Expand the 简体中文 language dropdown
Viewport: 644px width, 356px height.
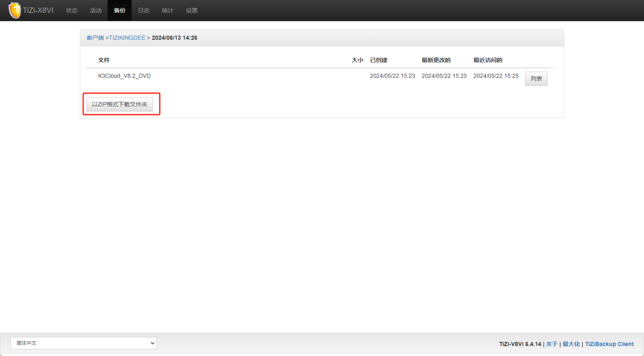click(83, 343)
